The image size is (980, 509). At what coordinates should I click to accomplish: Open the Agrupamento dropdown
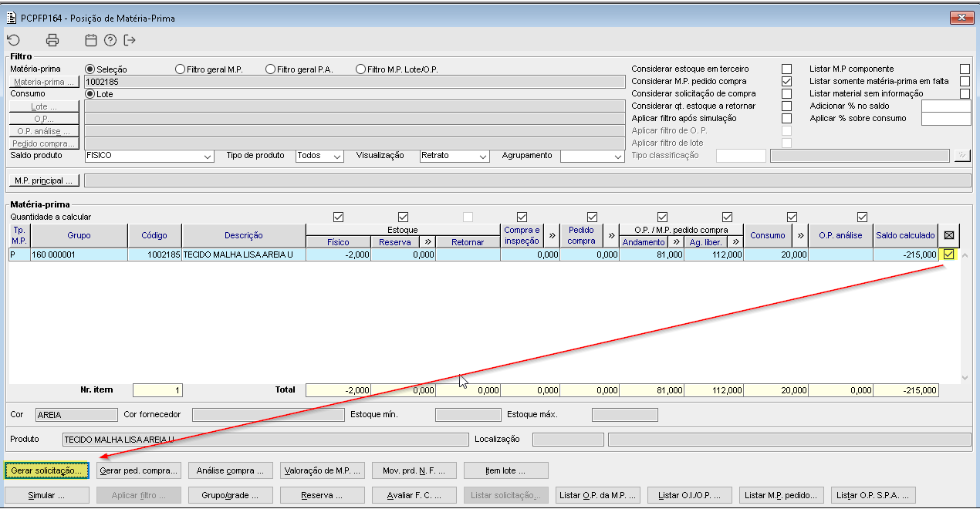tap(592, 155)
